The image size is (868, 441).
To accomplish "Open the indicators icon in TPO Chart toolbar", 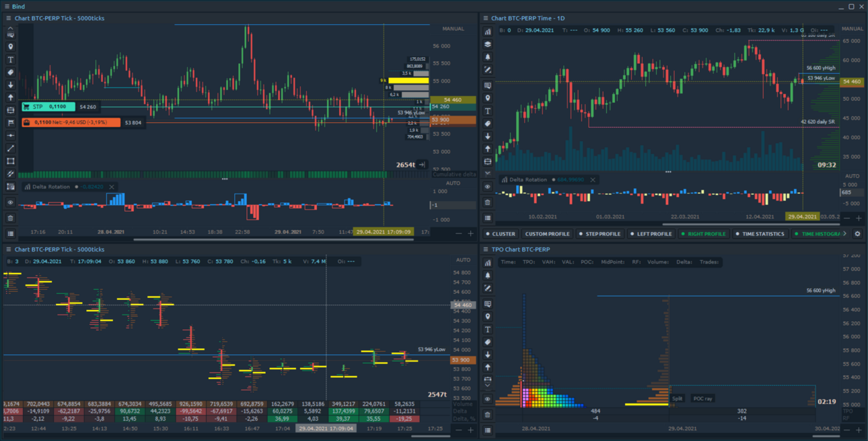I will (x=488, y=263).
